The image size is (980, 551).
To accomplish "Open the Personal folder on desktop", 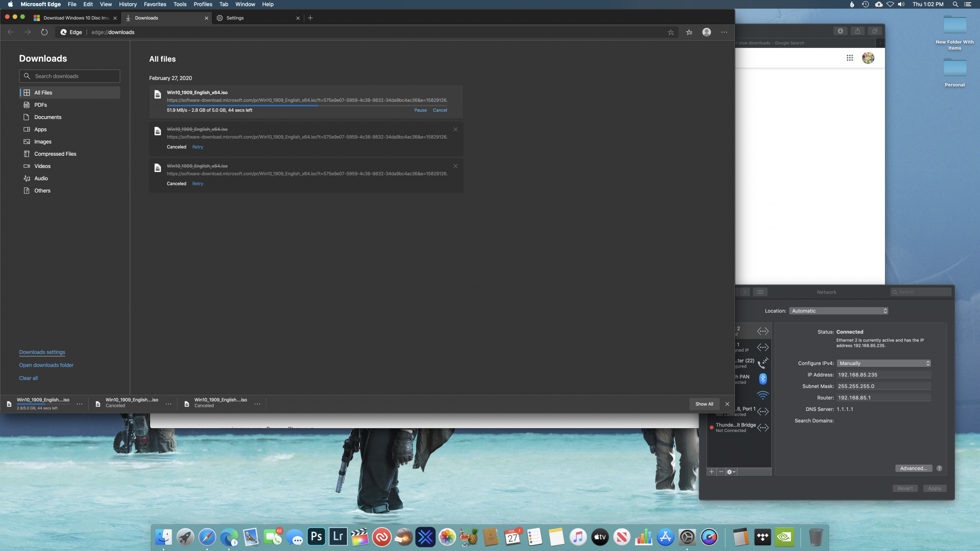I will 955,72.
